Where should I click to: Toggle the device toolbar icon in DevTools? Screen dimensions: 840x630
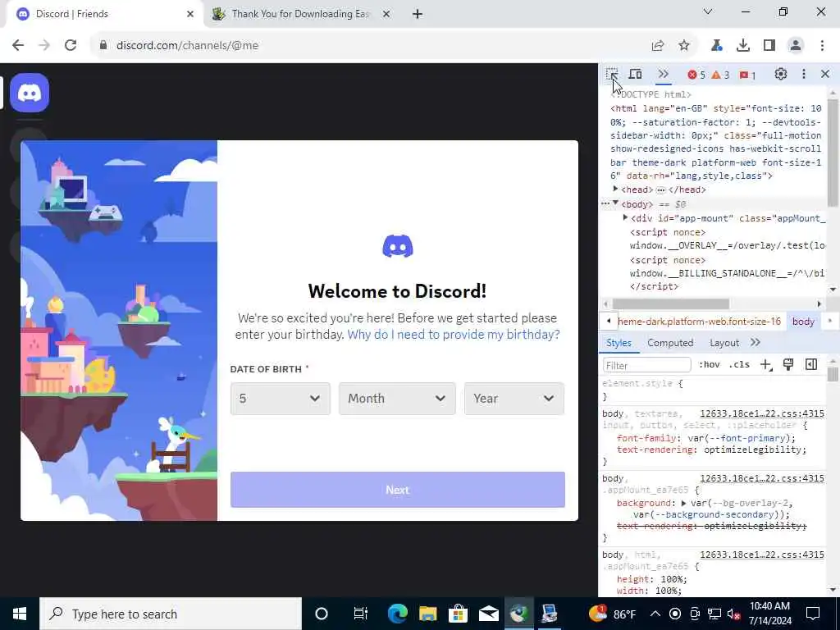tap(636, 74)
